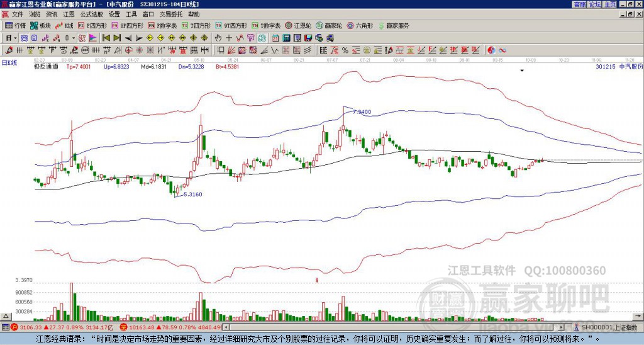
Task: Open the 窗口 menu
Action: [x=148, y=14]
